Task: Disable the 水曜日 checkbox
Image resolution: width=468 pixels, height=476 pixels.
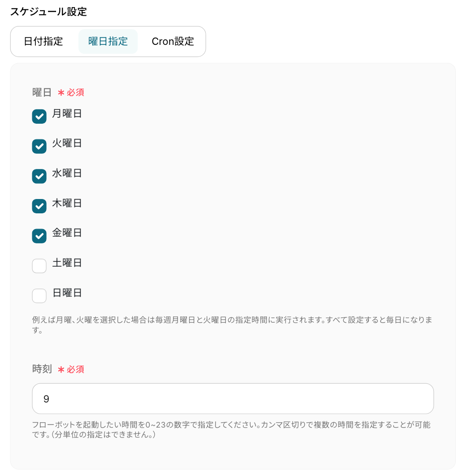Action: tap(39, 177)
